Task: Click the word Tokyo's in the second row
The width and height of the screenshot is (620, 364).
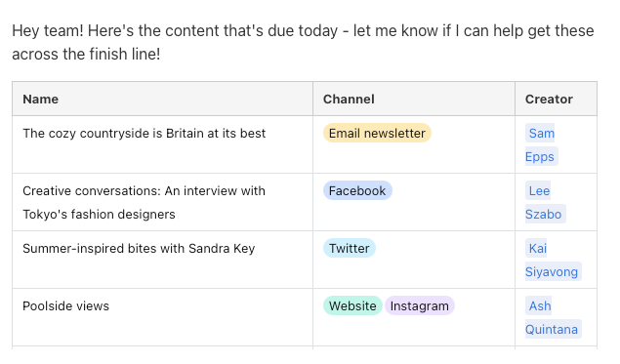Action: pyautogui.click(x=45, y=215)
